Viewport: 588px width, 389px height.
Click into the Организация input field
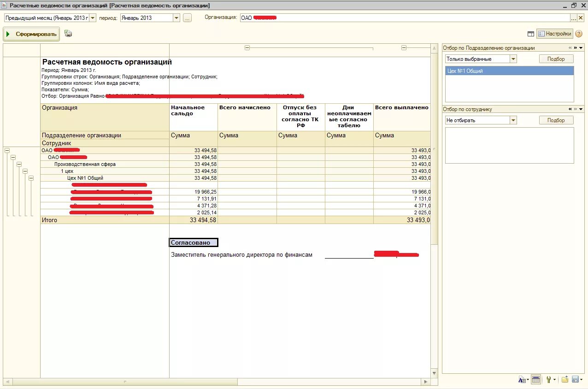click(405, 18)
